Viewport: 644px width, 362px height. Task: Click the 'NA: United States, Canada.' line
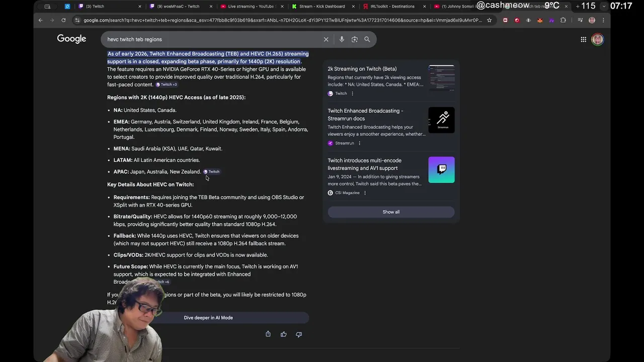145,110
